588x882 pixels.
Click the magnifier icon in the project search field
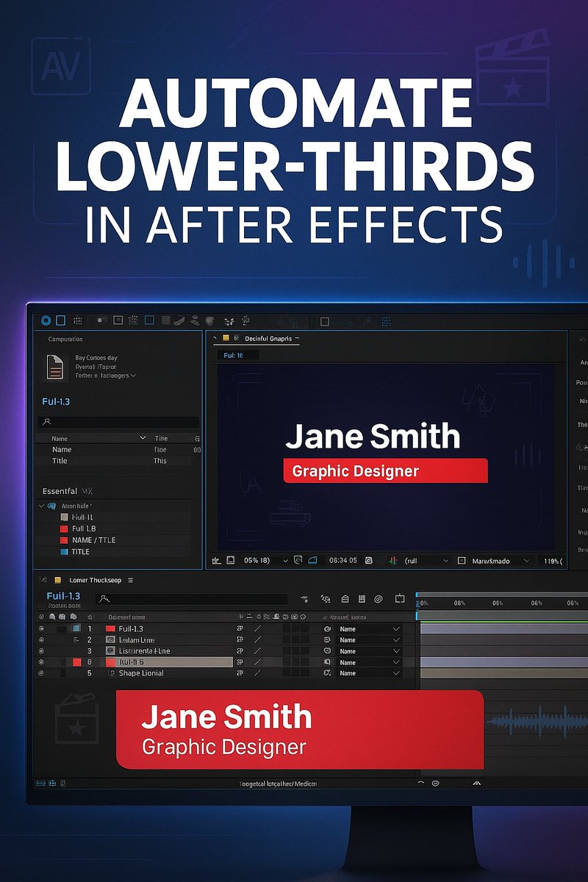click(x=47, y=422)
